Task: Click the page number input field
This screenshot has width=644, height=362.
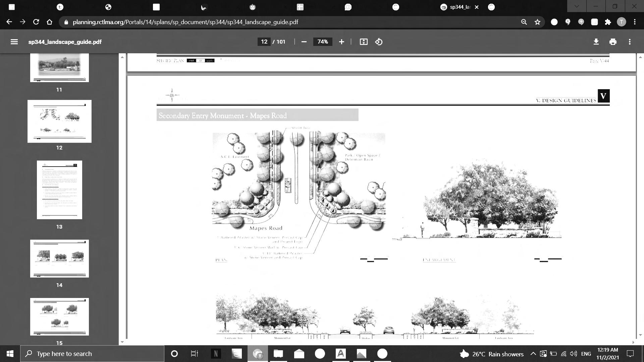Action: tap(264, 42)
